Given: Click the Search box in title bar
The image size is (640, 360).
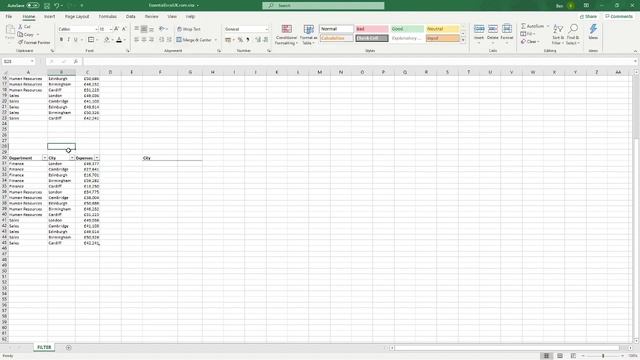Looking at the screenshot, I should [323, 6].
